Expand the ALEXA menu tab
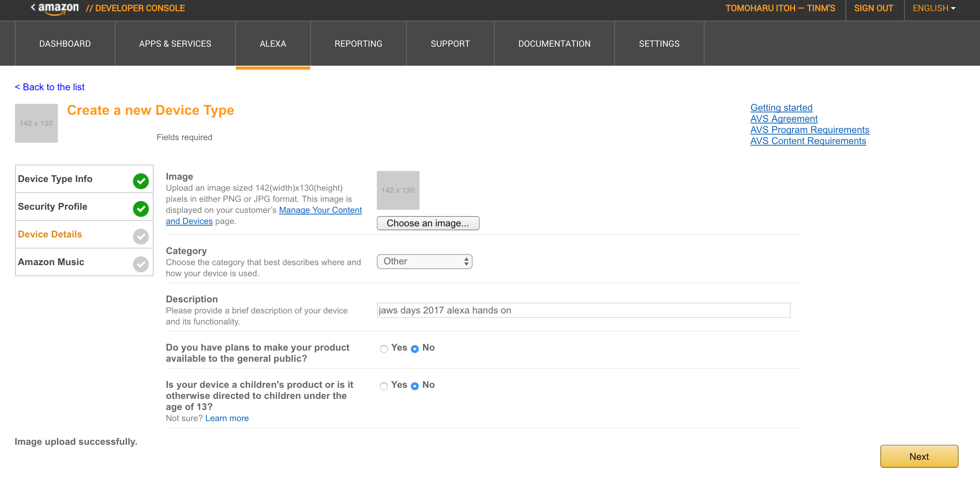 coord(273,43)
